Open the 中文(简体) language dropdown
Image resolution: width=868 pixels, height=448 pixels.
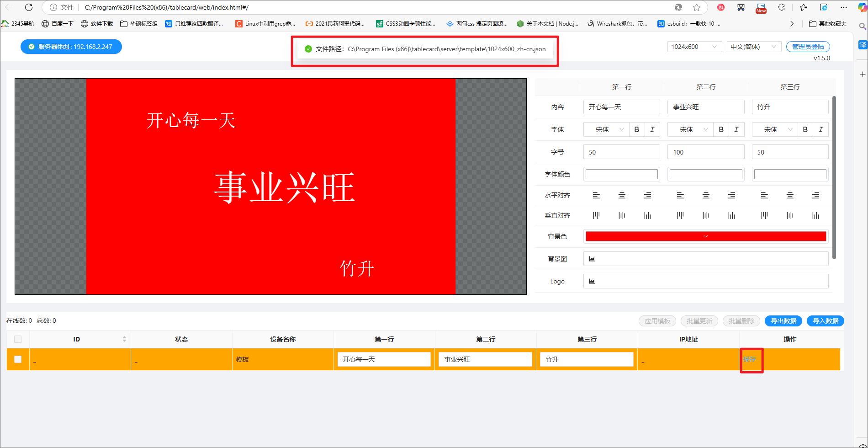click(x=753, y=47)
